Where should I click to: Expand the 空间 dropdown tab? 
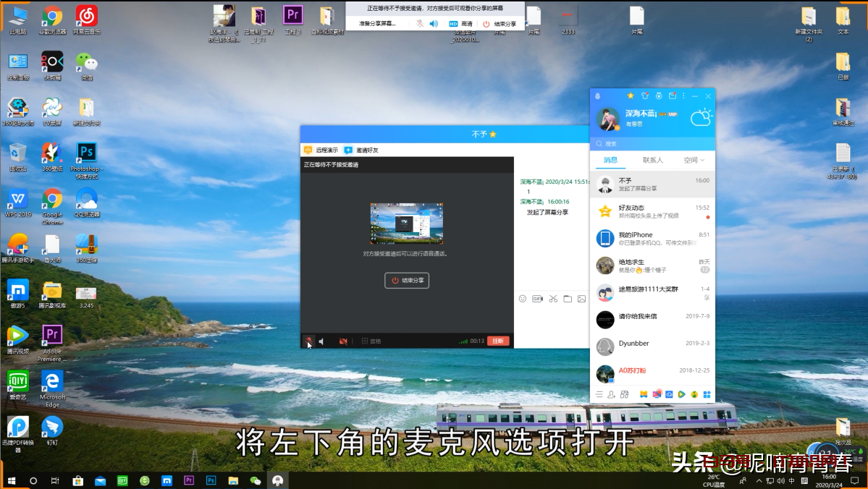click(x=694, y=160)
